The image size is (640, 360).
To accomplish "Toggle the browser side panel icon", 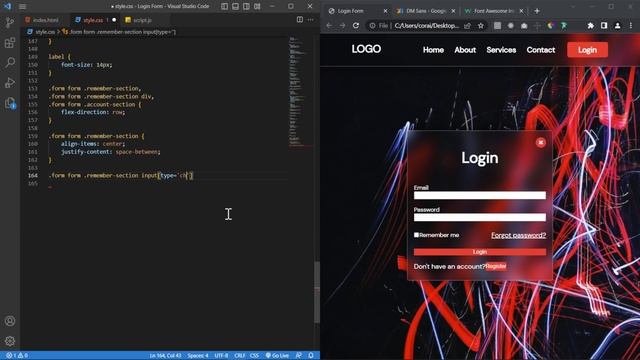I will tap(604, 26).
